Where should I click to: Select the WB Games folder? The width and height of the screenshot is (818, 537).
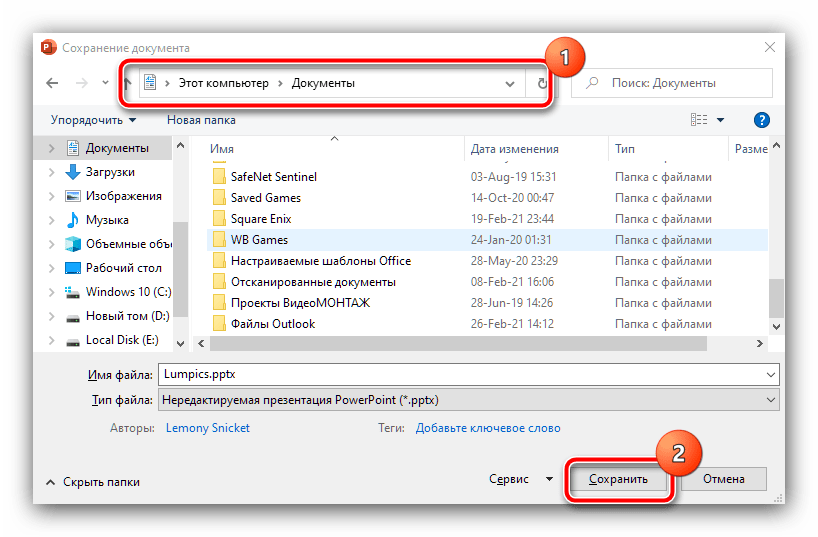(259, 240)
